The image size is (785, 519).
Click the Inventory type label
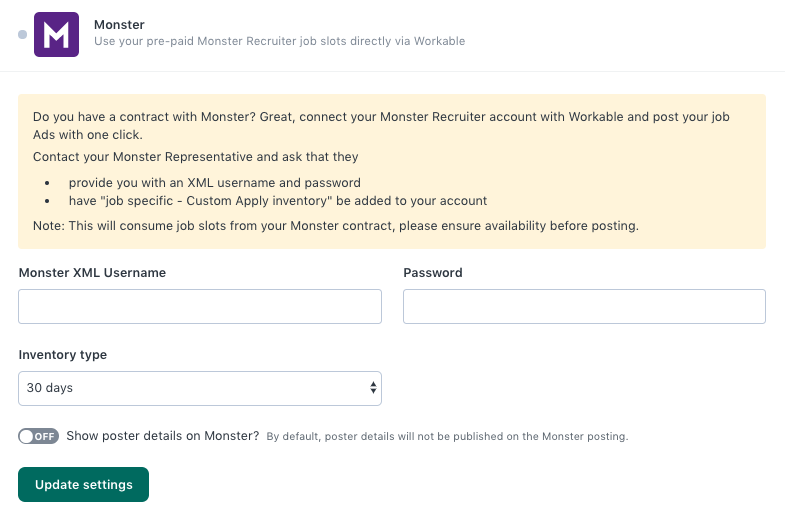(x=63, y=355)
